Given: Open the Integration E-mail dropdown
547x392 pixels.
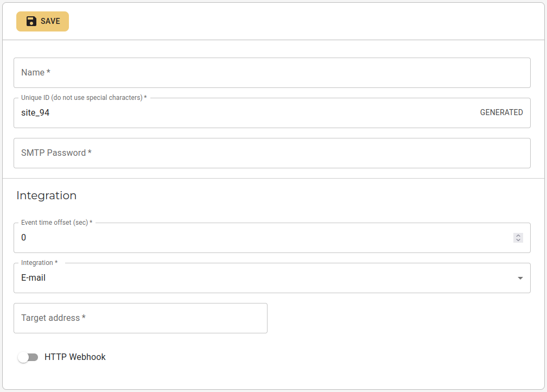Looking at the screenshot, I should (272, 278).
